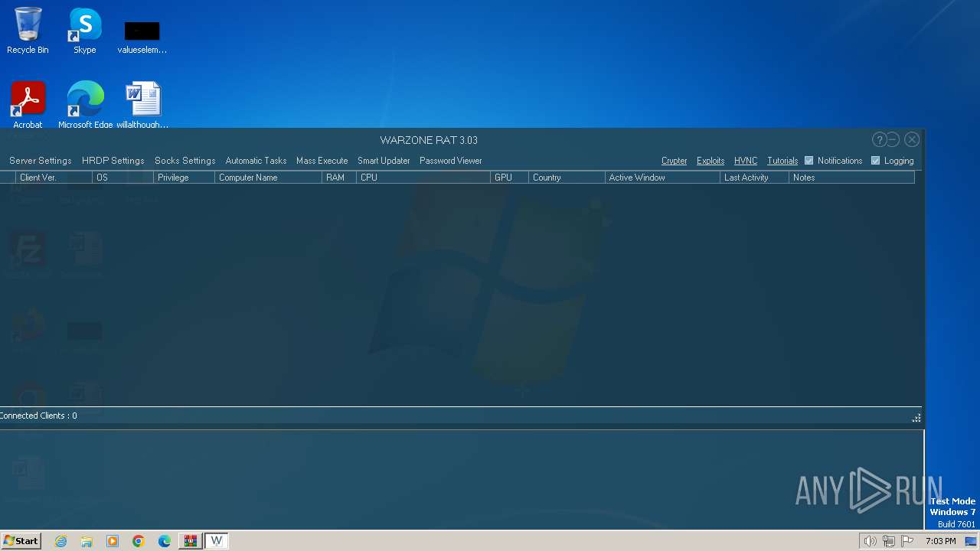Screen dimensions: 980x551
Task: Close the Warzone RAT window
Action: 911,139
